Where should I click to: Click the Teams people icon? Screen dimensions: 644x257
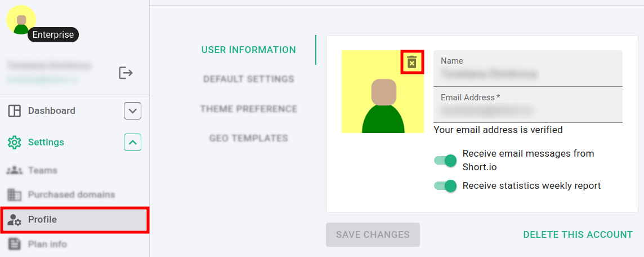15,170
